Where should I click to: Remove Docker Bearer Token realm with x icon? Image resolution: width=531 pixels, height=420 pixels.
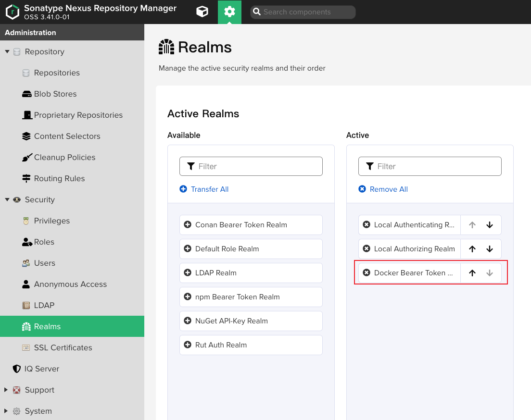[367, 273]
